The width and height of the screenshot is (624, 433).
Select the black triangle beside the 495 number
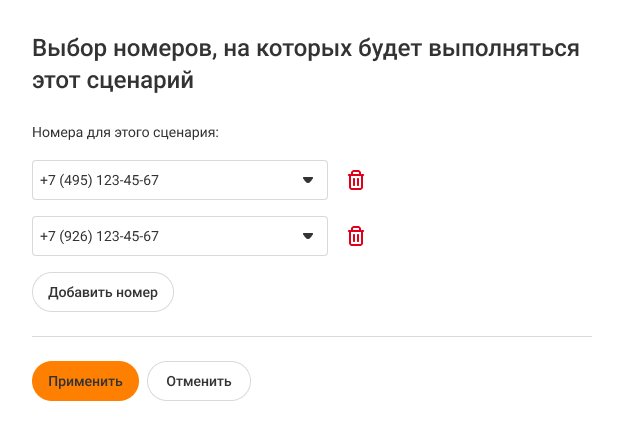tap(308, 181)
